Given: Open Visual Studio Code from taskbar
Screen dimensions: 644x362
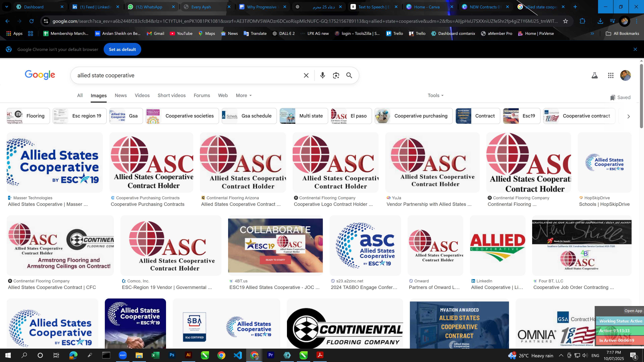Looking at the screenshot, I should pos(237,355).
